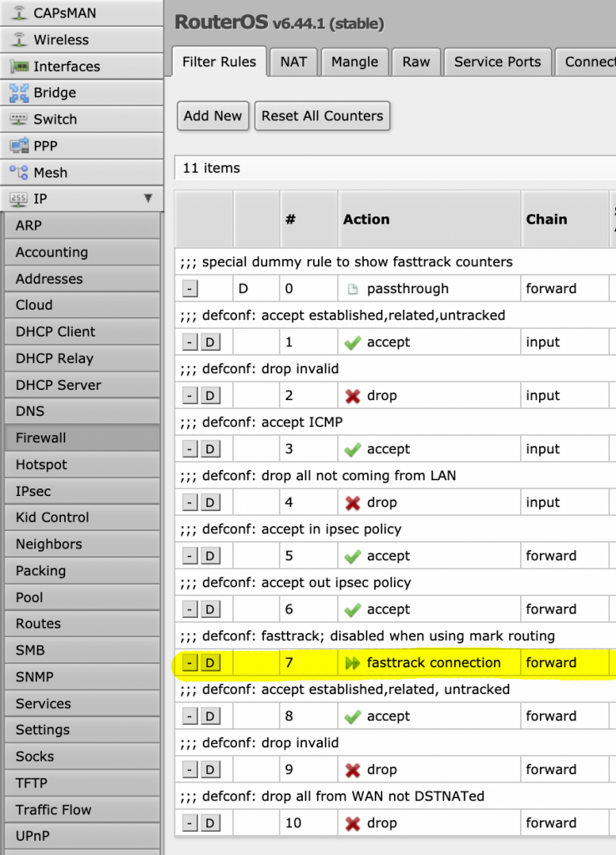Screen dimensions: 616x855
Task: Click green checkmark icon of rule 1
Action: (x=353, y=342)
